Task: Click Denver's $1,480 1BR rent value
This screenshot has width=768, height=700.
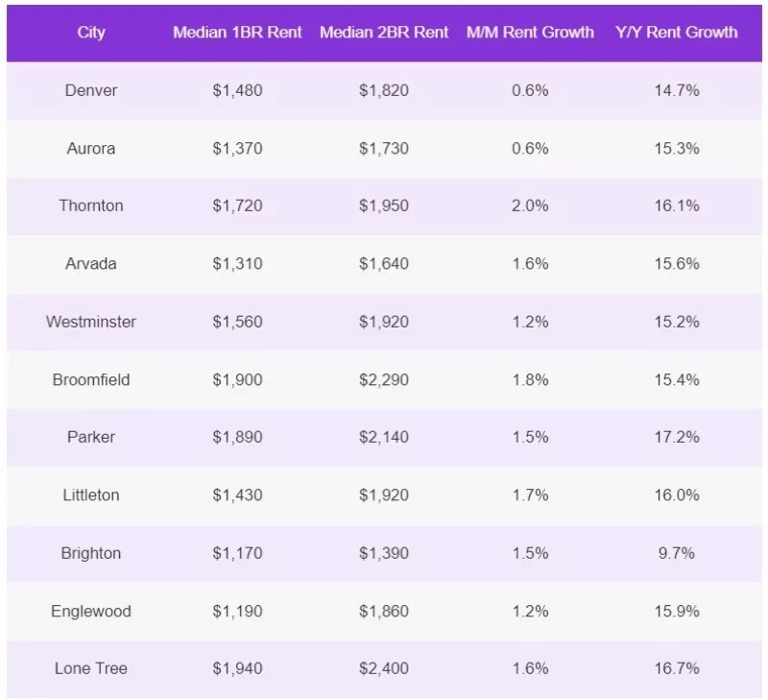Action: click(x=237, y=90)
